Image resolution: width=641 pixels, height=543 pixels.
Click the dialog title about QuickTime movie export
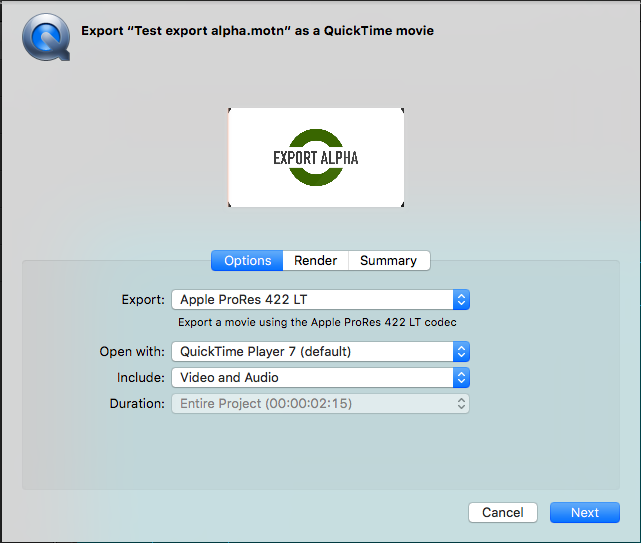[258, 31]
